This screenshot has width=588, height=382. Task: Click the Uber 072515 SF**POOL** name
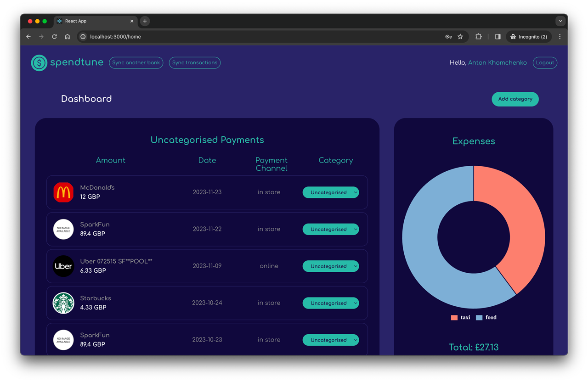pos(116,262)
